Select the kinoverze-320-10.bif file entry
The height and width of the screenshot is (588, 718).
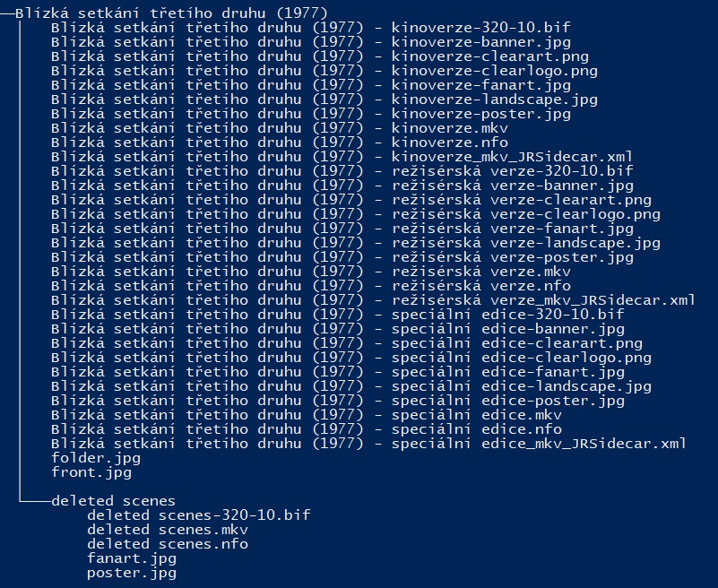point(319,28)
